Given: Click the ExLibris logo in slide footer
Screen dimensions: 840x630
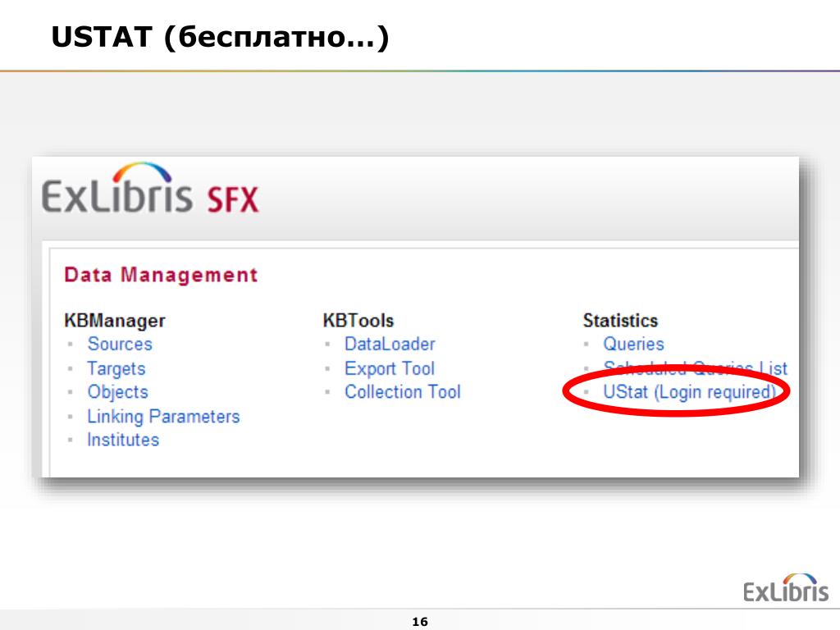Looking at the screenshot, I should point(785,587).
